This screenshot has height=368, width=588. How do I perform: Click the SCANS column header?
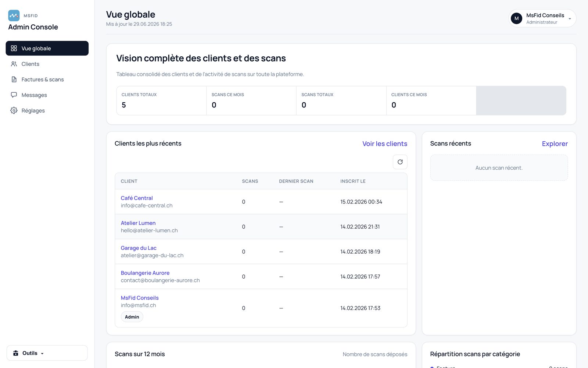pyautogui.click(x=250, y=181)
